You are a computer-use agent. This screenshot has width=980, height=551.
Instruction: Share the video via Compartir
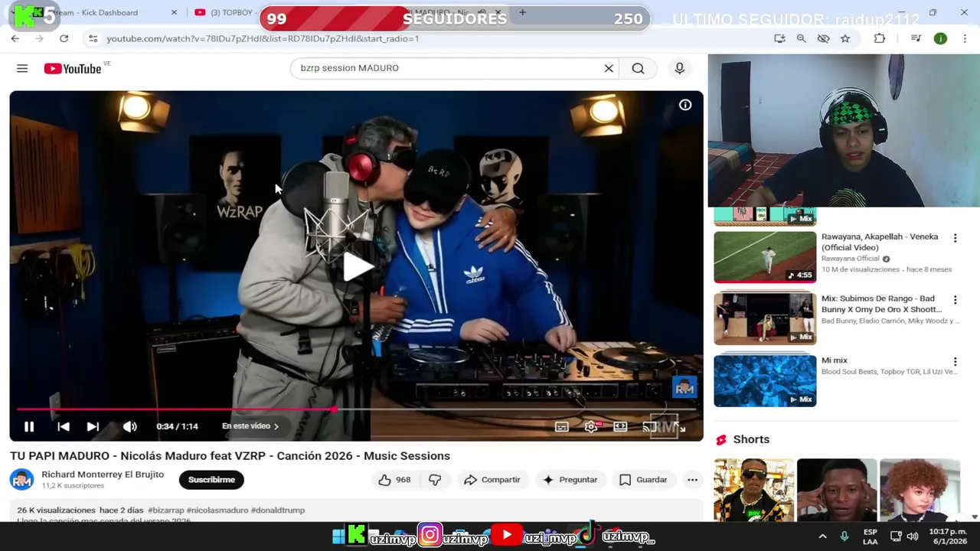[x=492, y=480]
